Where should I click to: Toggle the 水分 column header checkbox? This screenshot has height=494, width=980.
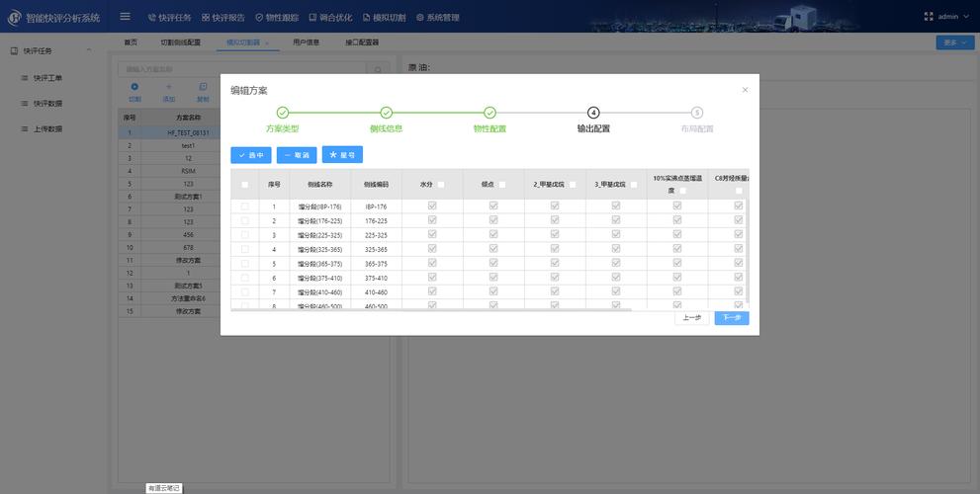(441, 184)
